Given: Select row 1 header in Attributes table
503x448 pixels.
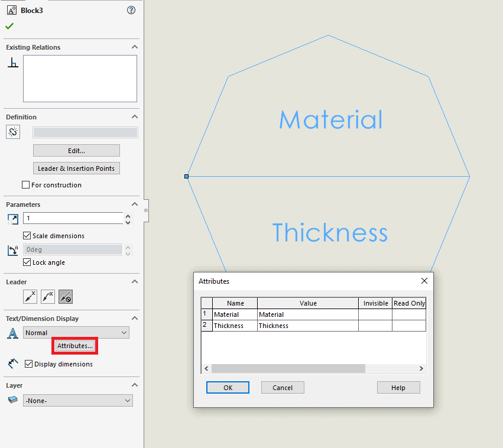Looking at the screenshot, I should point(207,314).
